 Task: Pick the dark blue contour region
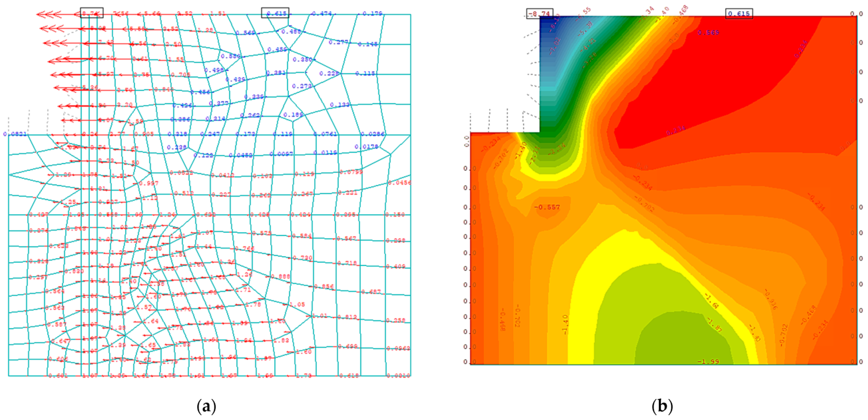pos(553,33)
